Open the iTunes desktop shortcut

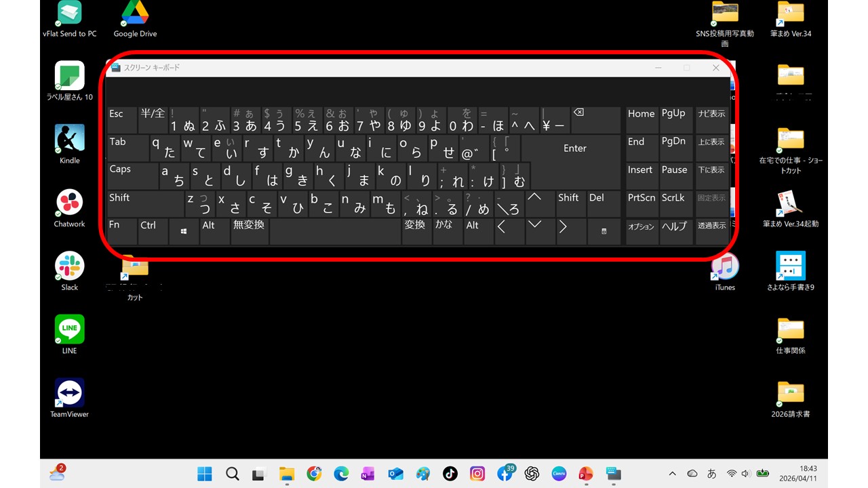724,266
